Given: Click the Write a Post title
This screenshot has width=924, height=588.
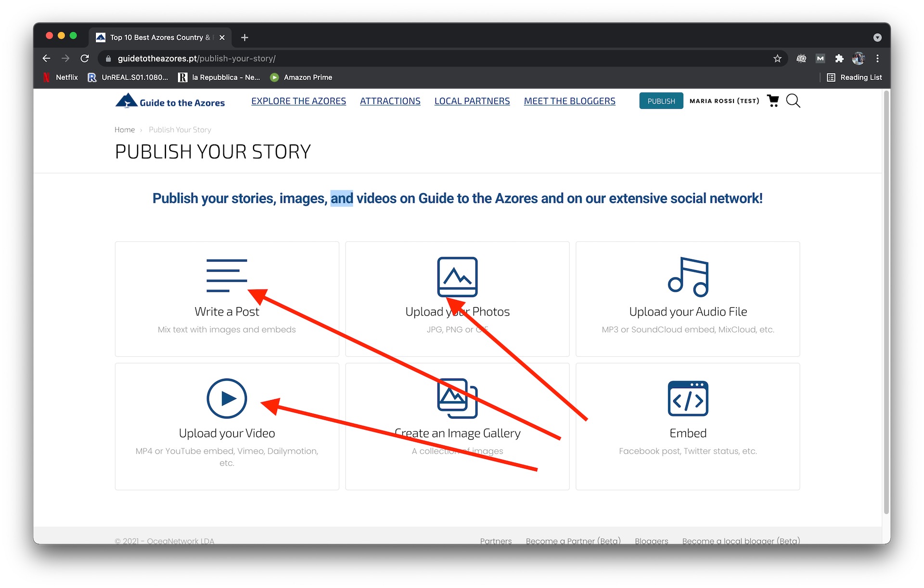Looking at the screenshot, I should pyautogui.click(x=227, y=312).
